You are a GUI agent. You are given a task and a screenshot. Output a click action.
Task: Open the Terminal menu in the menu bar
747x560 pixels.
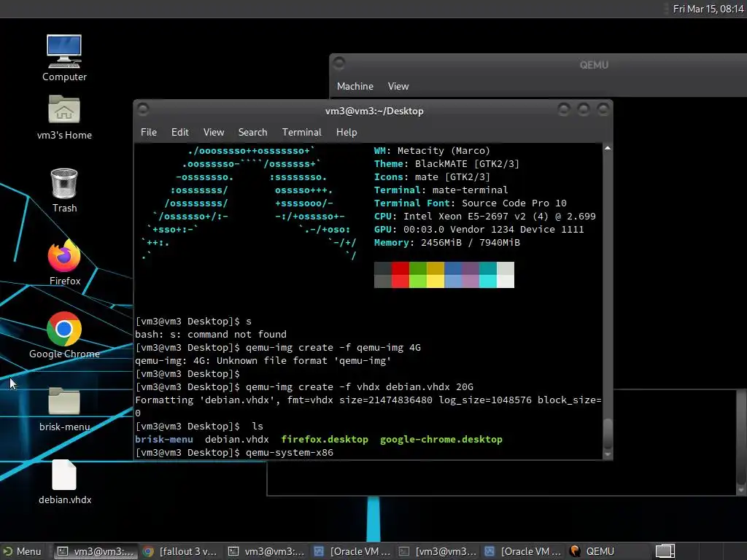[x=301, y=133]
